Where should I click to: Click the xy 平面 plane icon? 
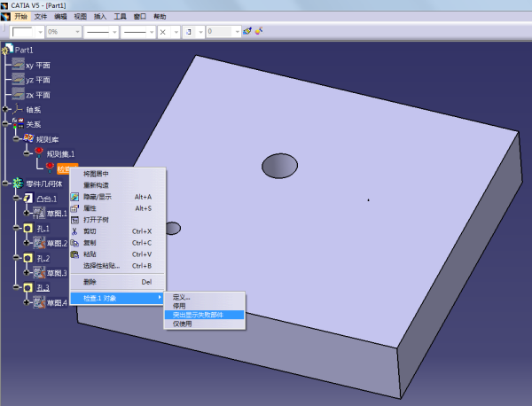(18, 65)
